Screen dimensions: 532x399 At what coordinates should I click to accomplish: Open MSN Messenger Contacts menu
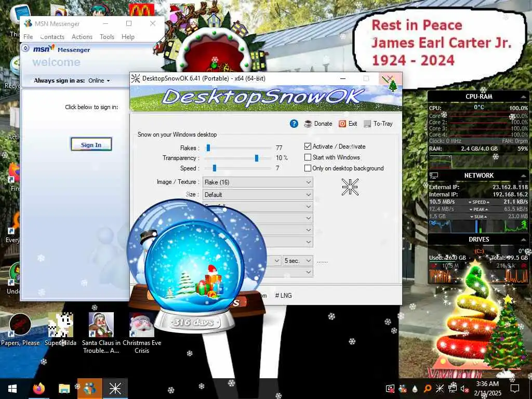pos(52,37)
